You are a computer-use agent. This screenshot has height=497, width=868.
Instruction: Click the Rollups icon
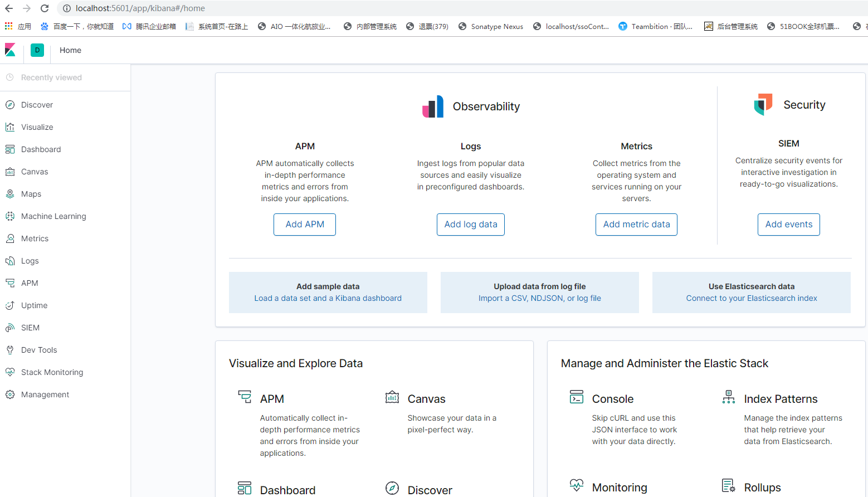tap(729, 485)
